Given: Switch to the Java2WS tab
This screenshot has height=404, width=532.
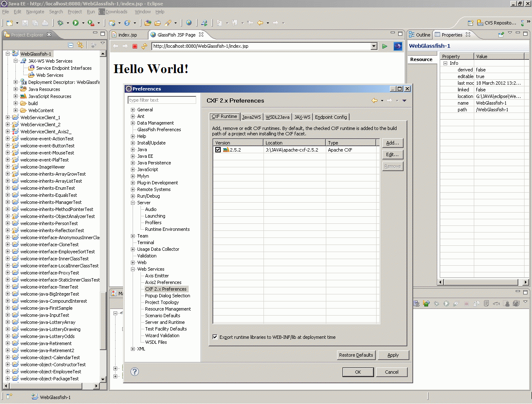Looking at the screenshot, I should coord(251,117).
